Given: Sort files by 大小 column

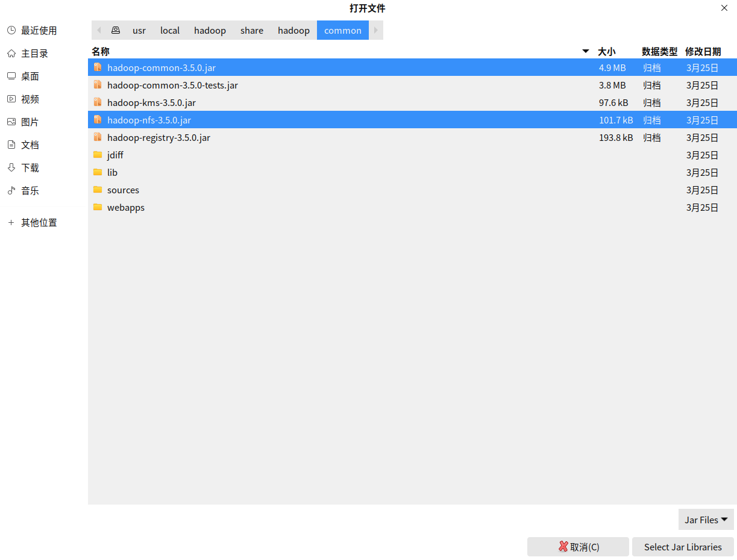Looking at the screenshot, I should coord(607,51).
